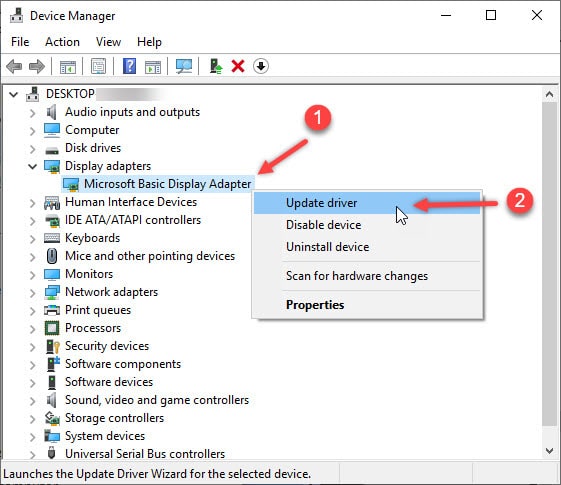Click the Mice and other pointing devices icon
Image resolution: width=561 pixels, height=485 pixels.
pyautogui.click(x=52, y=256)
